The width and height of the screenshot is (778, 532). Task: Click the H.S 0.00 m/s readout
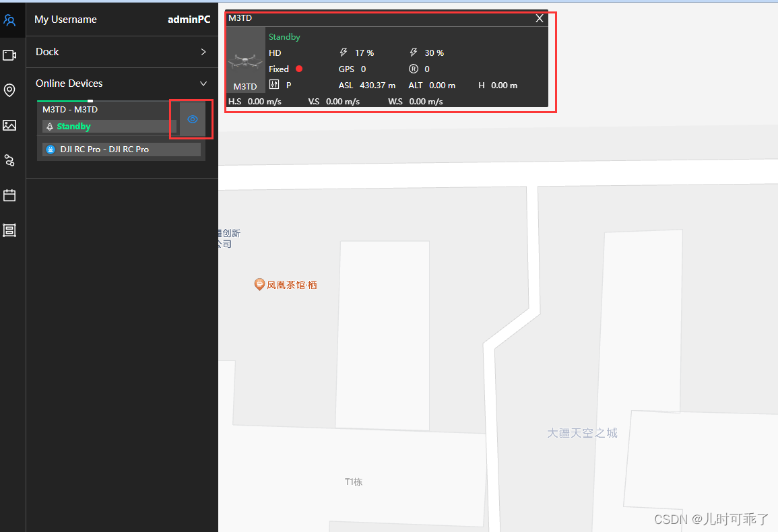point(255,102)
